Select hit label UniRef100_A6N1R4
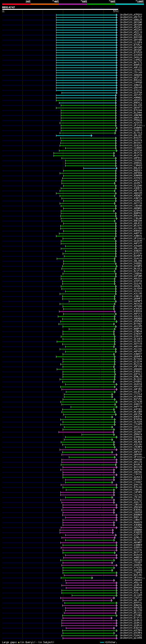Screen dimensions: 146x644 tap(131, 75)
